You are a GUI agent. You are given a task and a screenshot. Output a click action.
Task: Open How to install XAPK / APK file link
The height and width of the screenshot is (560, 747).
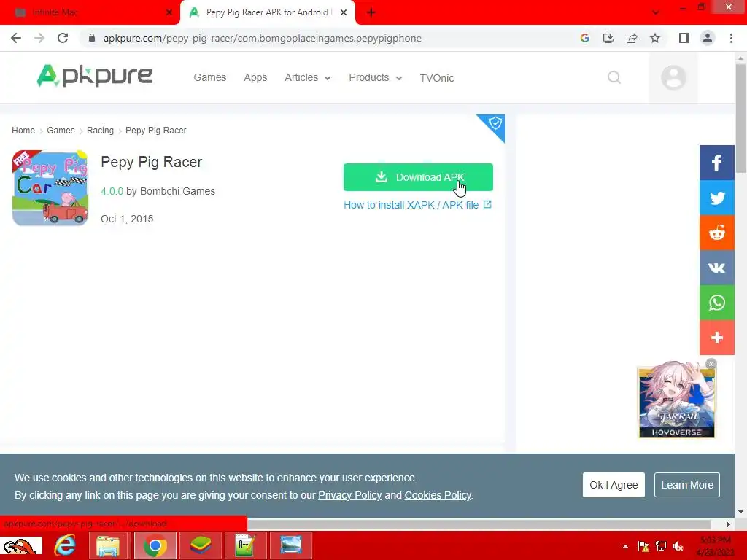[x=417, y=205]
